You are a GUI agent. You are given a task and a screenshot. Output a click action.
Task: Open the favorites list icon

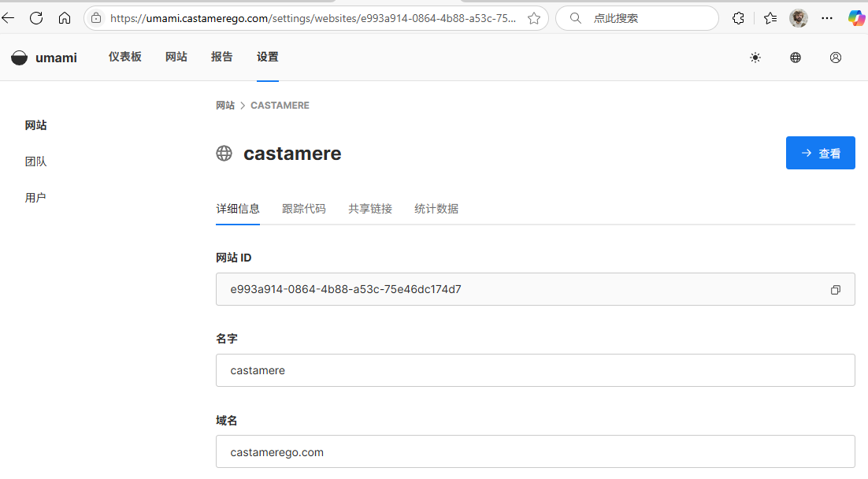click(770, 18)
